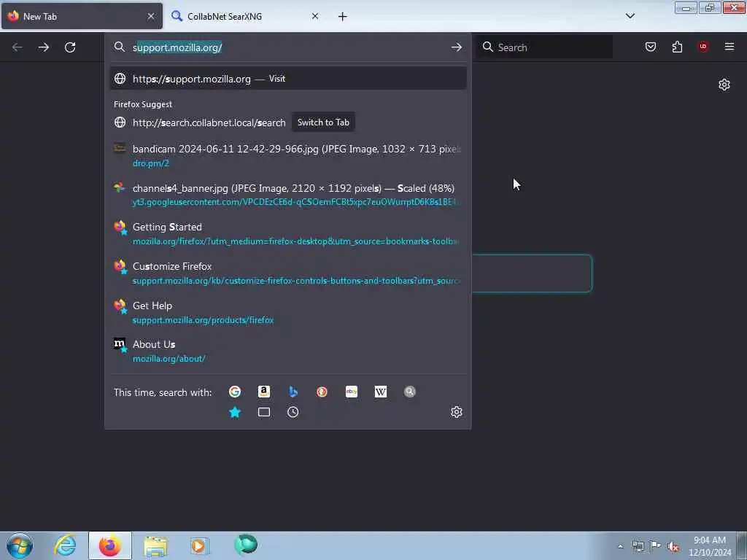Open the green round taskbar application
This screenshot has width=747, height=560.
246,545
